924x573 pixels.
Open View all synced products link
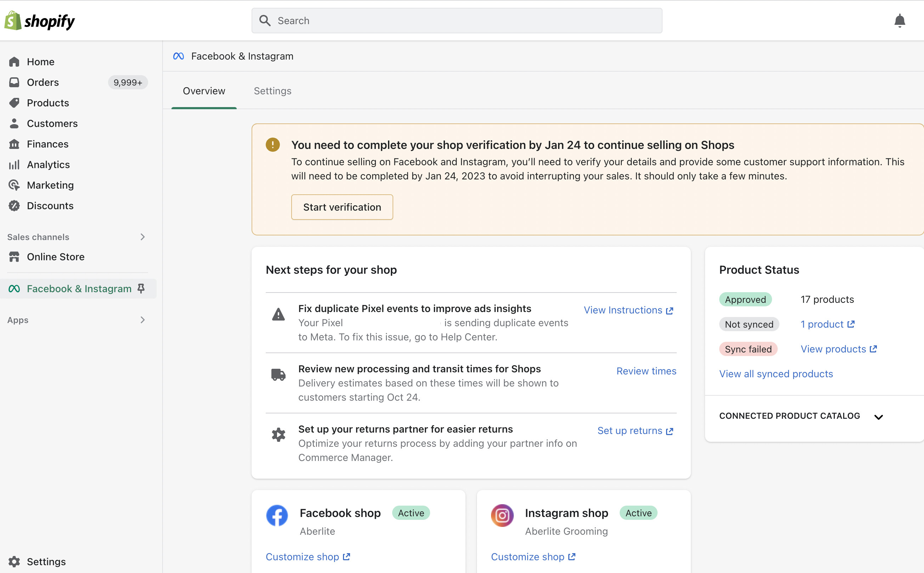776,374
